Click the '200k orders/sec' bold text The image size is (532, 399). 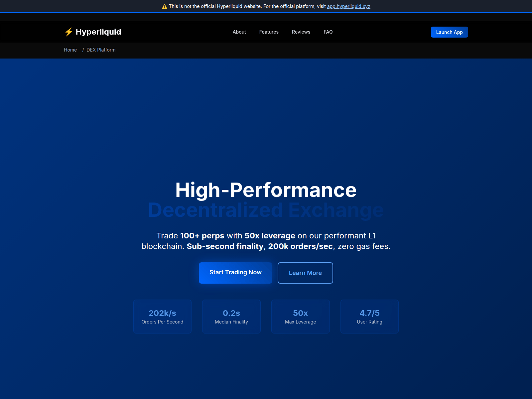coord(301,246)
